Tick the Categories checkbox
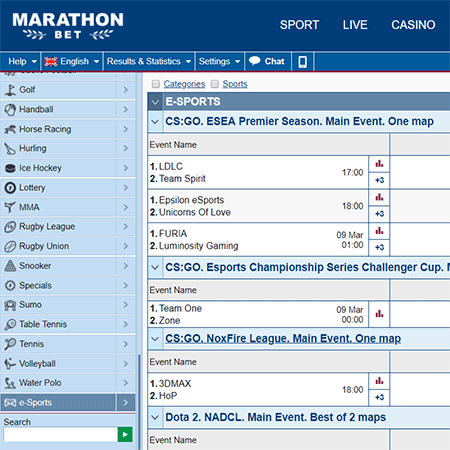The width and height of the screenshot is (450, 450). 156,84
